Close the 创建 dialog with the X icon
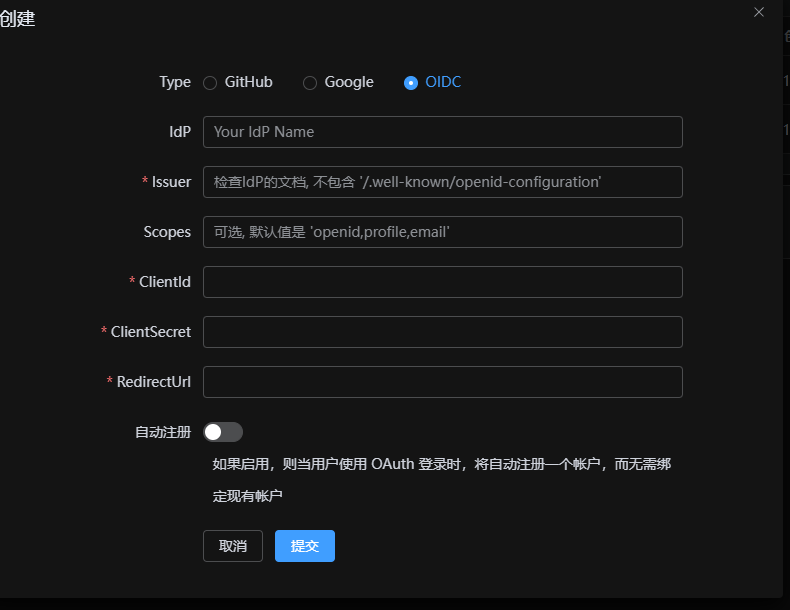The width and height of the screenshot is (790, 610). [x=759, y=12]
